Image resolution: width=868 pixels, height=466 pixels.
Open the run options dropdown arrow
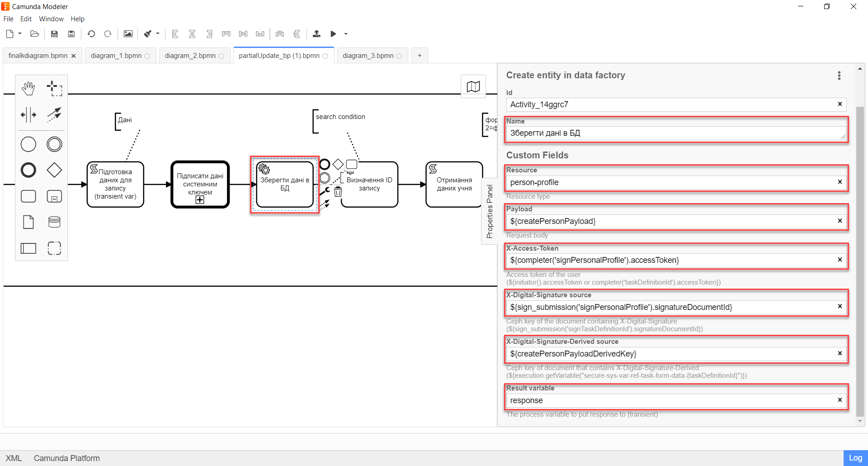point(346,34)
